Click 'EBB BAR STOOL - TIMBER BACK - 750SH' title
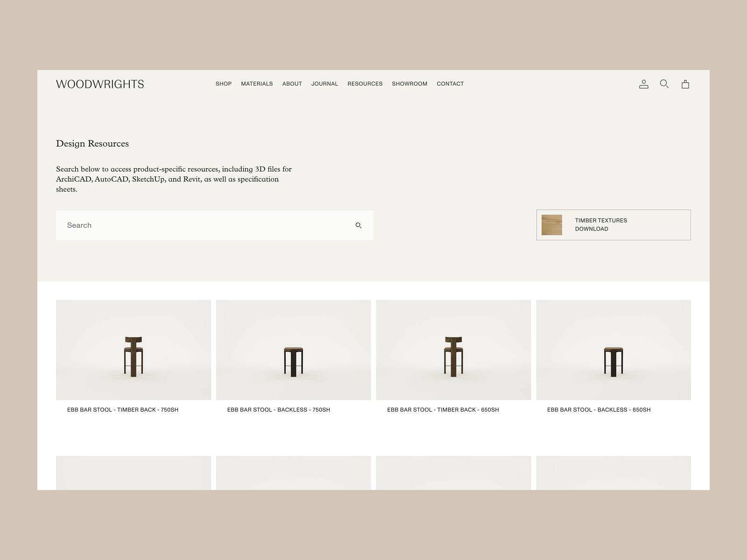Viewport: 747px width, 560px height. pos(123,410)
